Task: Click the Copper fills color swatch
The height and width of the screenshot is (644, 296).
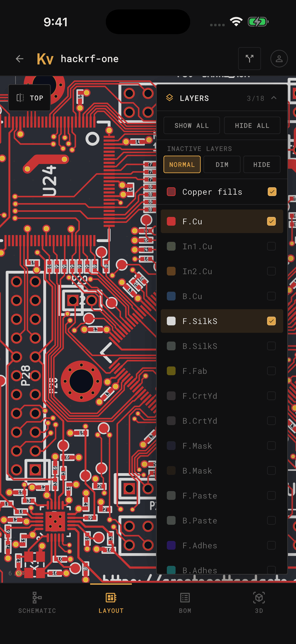Action: point(171,192)
